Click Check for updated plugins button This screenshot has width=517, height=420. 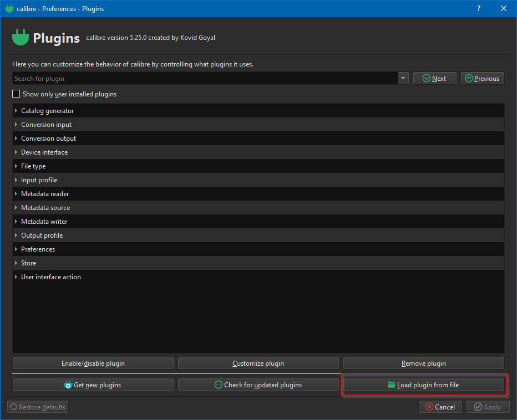pyautogui.click(x=258, y=385)
